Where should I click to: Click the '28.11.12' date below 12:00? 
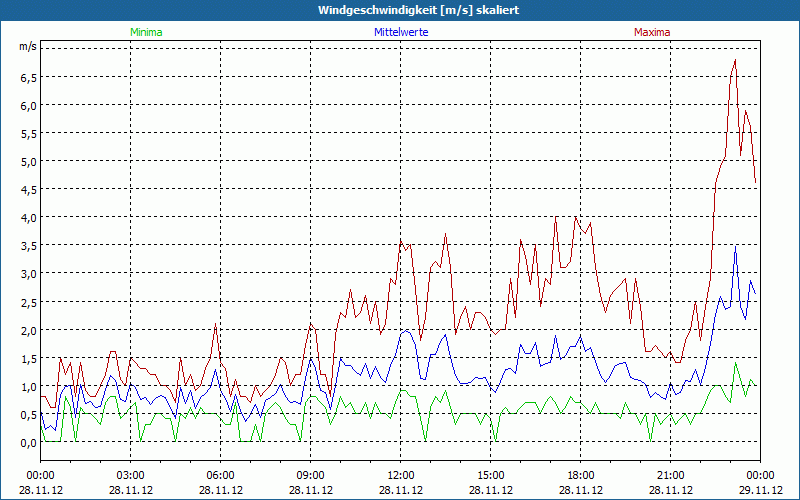(x=401, y=490)
